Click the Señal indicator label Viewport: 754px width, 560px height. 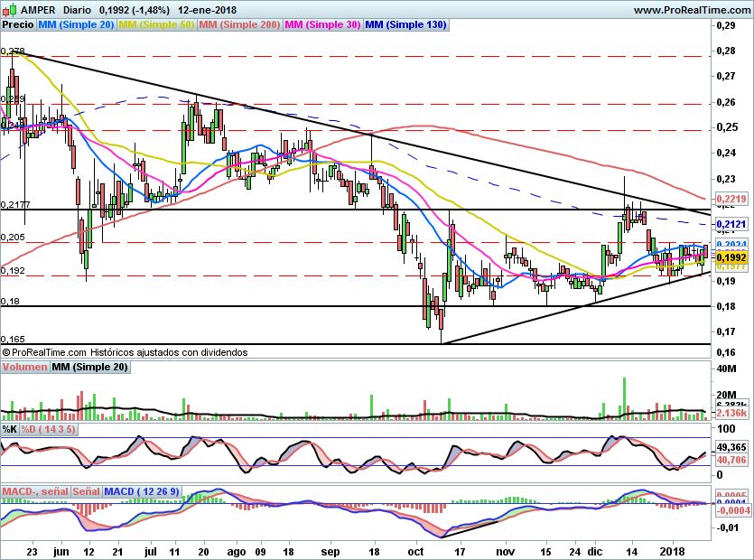pos(86,491)
